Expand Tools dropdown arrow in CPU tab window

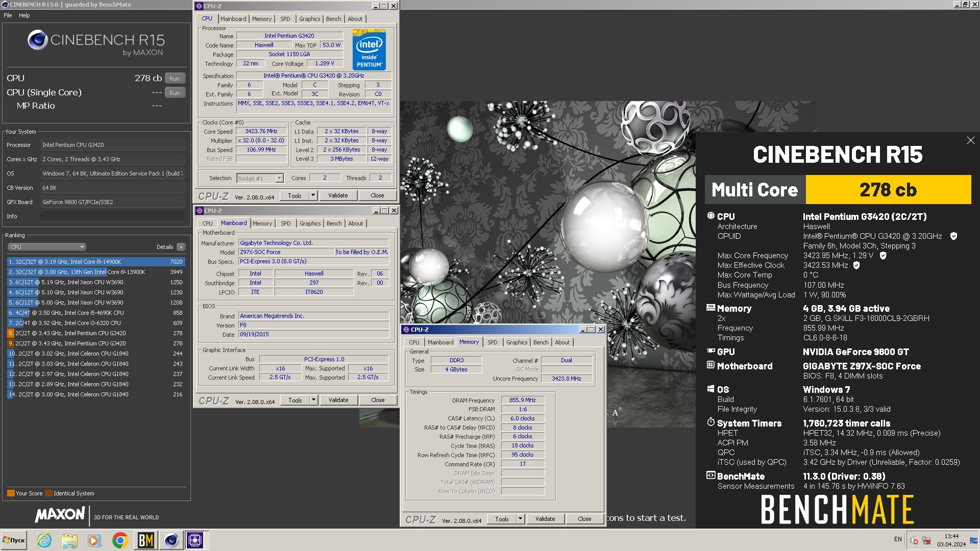click(313, 195)
